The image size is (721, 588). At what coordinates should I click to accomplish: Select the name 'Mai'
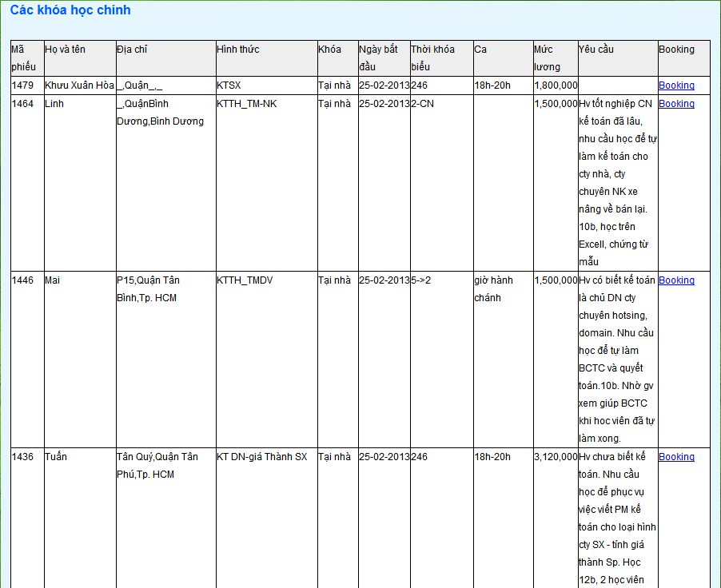(x=52, y=280)
